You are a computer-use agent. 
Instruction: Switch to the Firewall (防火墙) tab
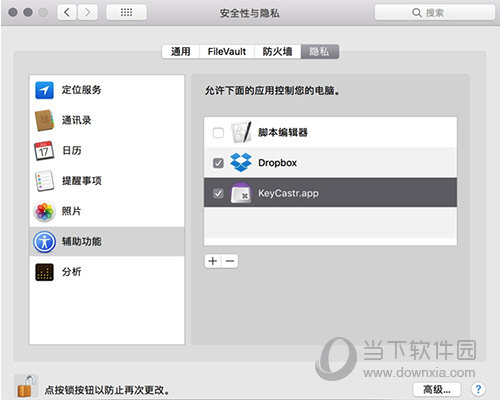(x=277, y=52)
